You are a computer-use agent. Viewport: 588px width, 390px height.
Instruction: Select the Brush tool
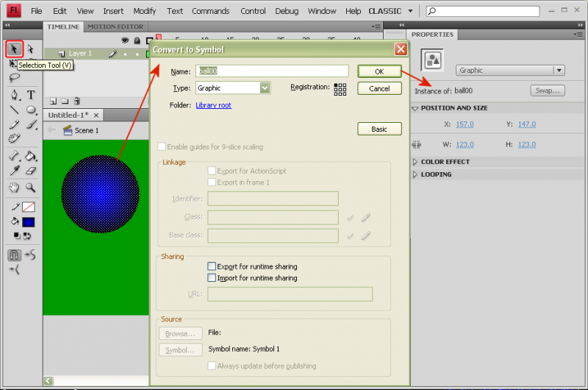[x=31, y=124]
